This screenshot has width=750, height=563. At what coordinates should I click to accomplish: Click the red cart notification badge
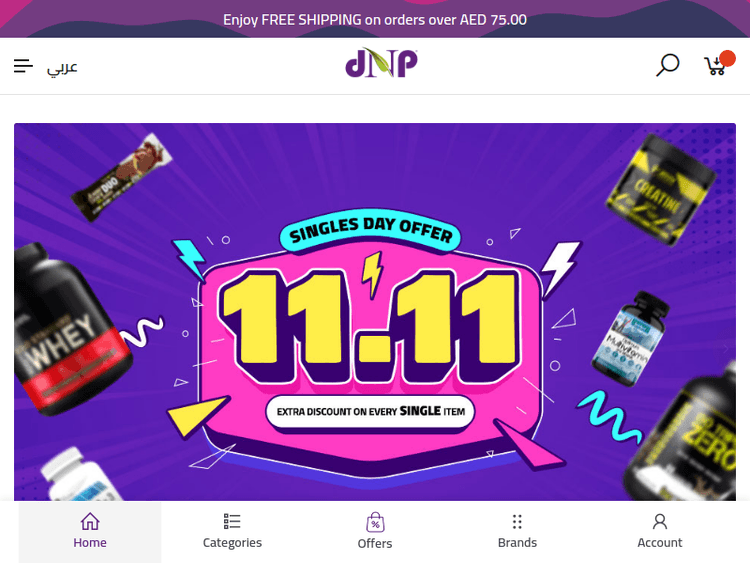(727, 58)
